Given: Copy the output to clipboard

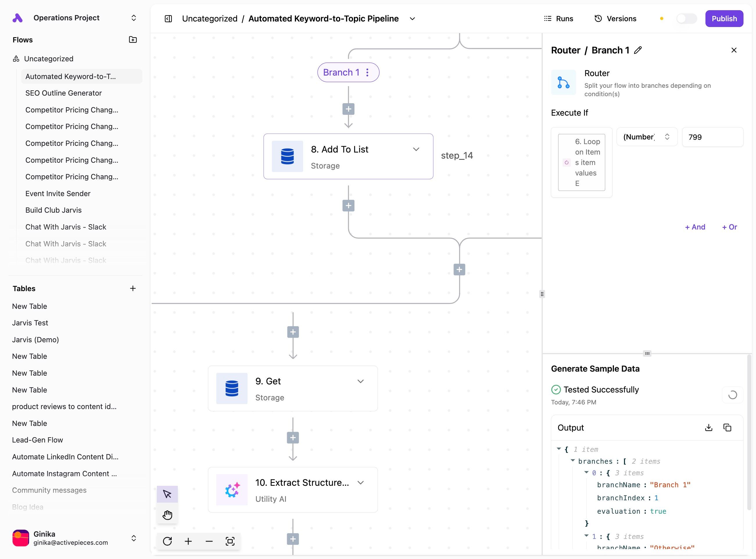Looking at the screenshot, I should coord(727,428).
